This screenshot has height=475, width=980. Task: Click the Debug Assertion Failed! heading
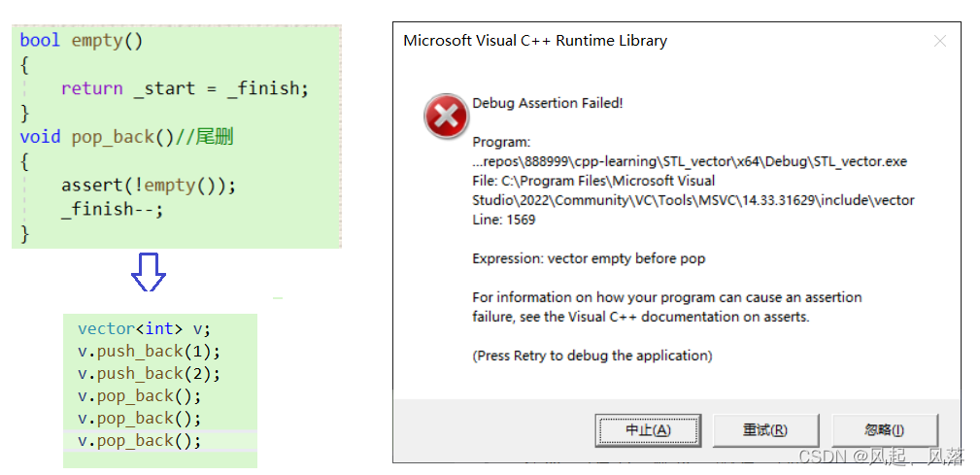pyautogui.click(x=547, y=103)
